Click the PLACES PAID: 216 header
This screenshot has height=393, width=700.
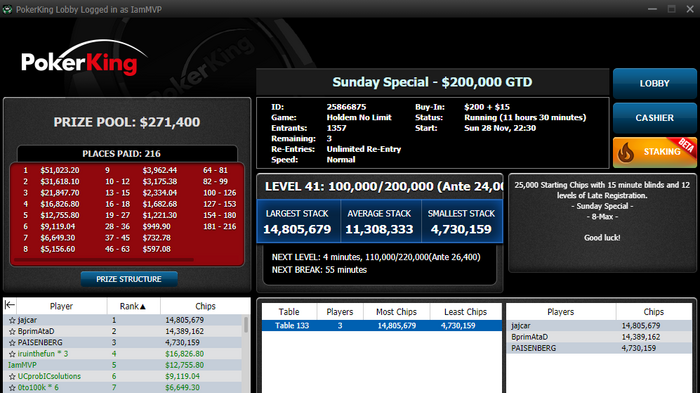121,154
